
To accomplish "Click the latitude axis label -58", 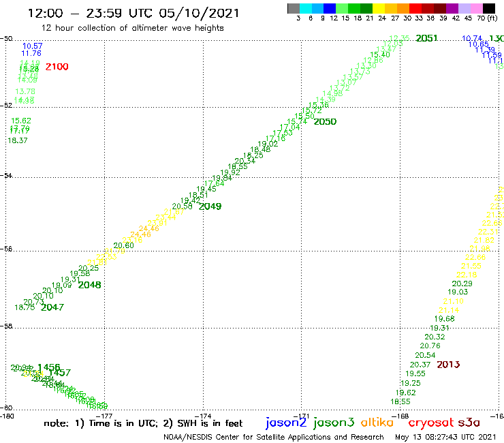I will [x=6, y=326].
